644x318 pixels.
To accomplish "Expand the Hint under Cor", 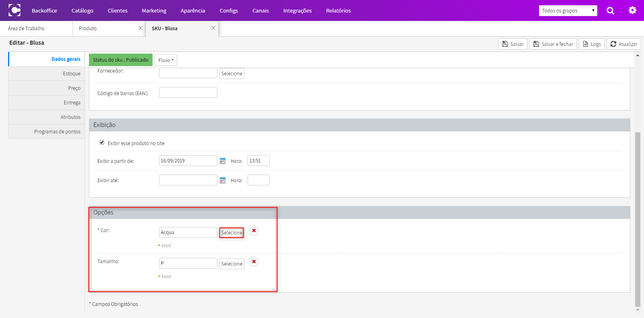I will click(165, 246).
